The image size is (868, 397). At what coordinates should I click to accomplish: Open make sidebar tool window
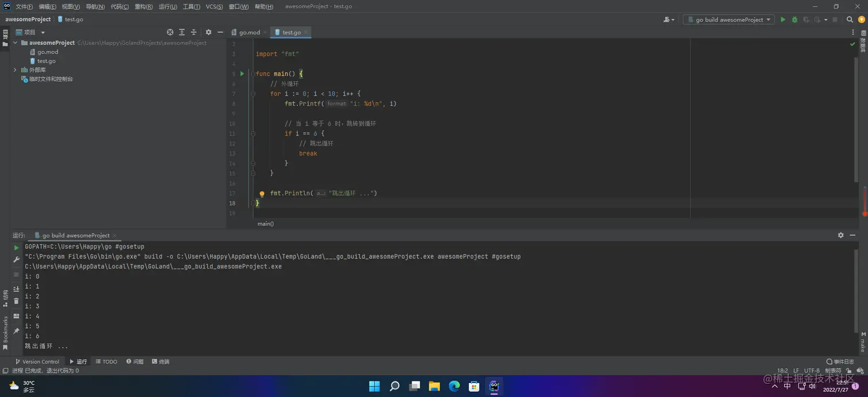863,341
